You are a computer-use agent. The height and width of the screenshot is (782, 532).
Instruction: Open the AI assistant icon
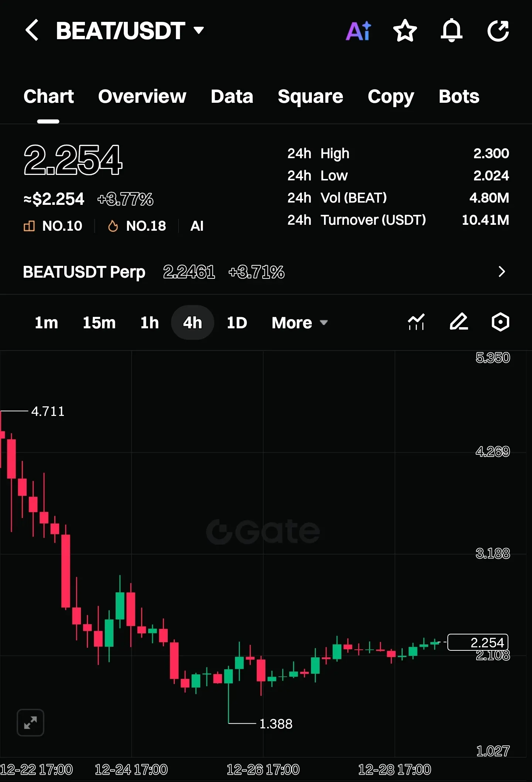(x=358, y=30)
